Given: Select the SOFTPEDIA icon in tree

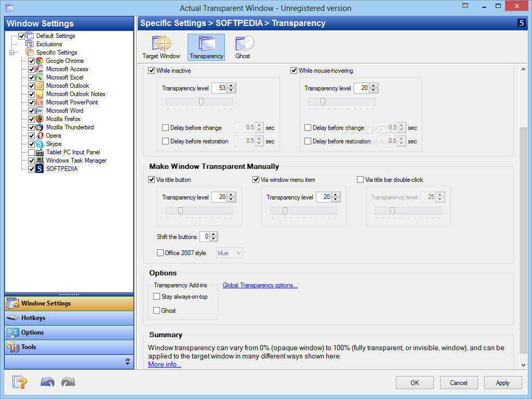Looking at the screenshot, I should tap(39, 169).
